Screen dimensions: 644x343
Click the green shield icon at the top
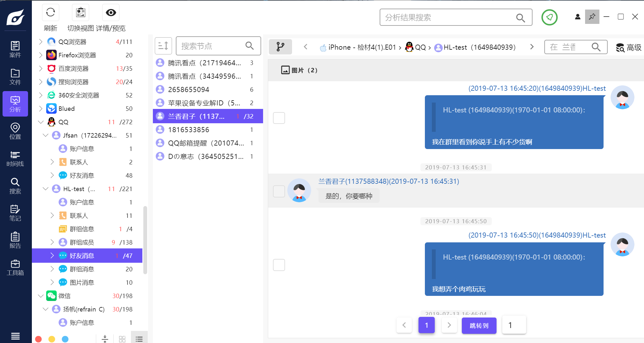549,17
